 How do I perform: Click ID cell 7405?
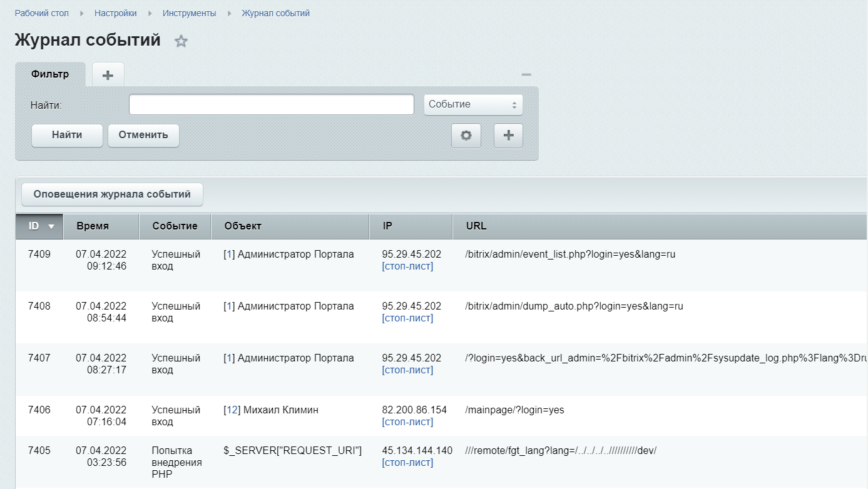39,451
